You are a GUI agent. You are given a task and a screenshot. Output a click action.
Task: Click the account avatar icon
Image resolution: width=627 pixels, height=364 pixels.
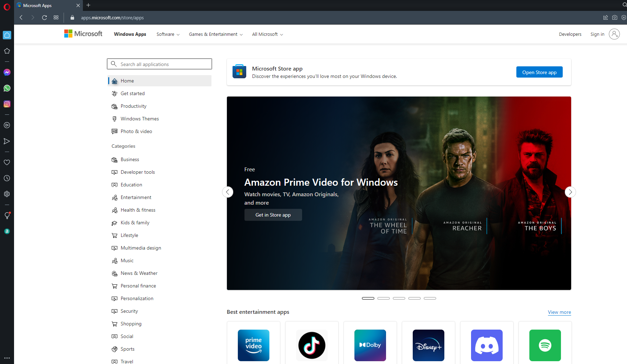614,34
